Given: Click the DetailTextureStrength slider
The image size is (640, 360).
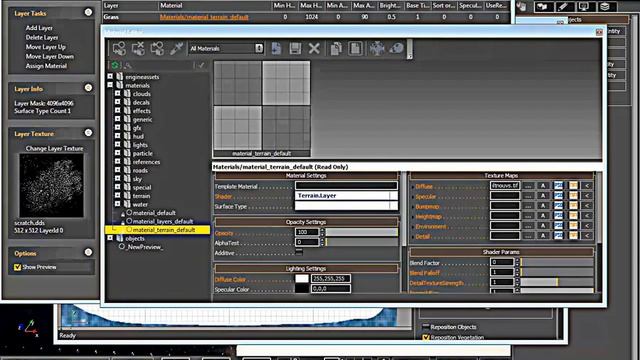Looking at the screenshot, I should pyautogui.click(x=557, y=282).
